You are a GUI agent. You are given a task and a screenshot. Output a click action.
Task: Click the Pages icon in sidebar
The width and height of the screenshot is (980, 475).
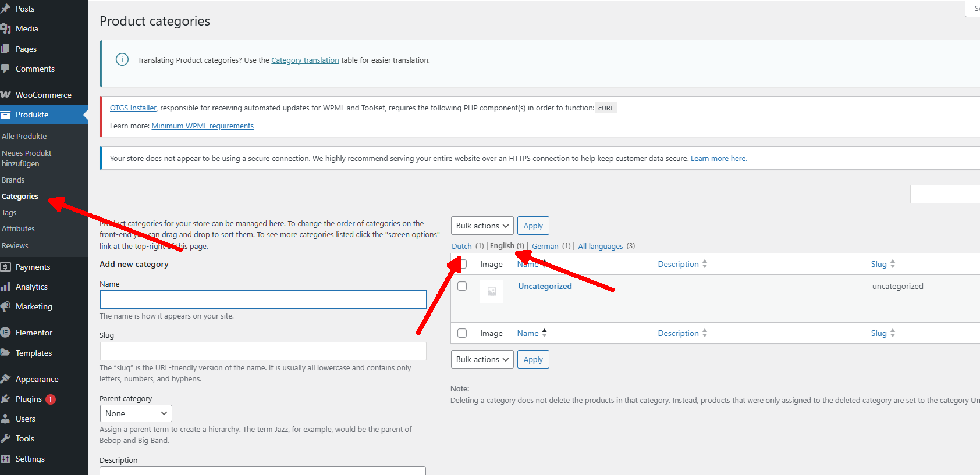5,49
